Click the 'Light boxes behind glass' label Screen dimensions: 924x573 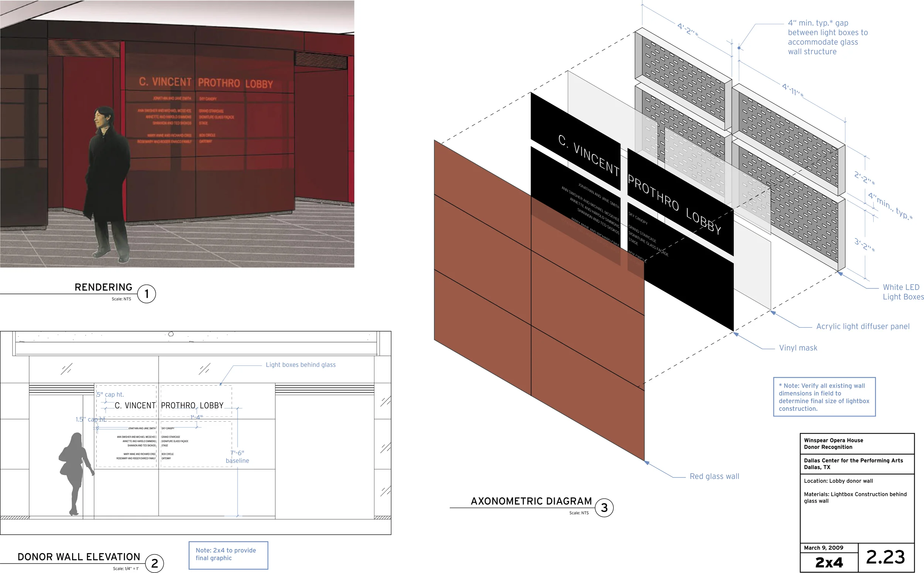300,365
